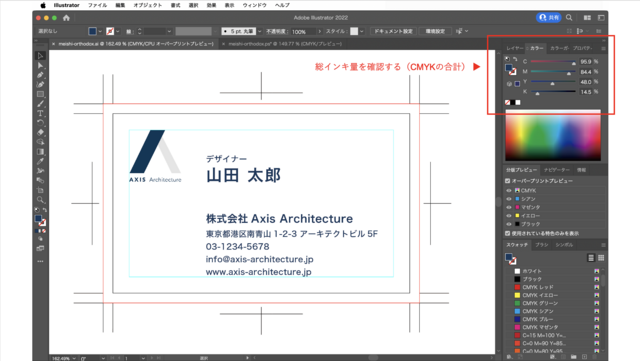This screenshot has height=361, width=640.
Task: Open the ウィンドウ menu
Action: point(254,5)
